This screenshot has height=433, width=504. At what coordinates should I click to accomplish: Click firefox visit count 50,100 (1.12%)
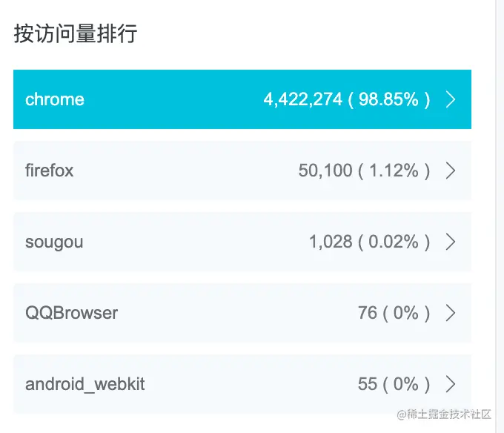coord(364,171)
